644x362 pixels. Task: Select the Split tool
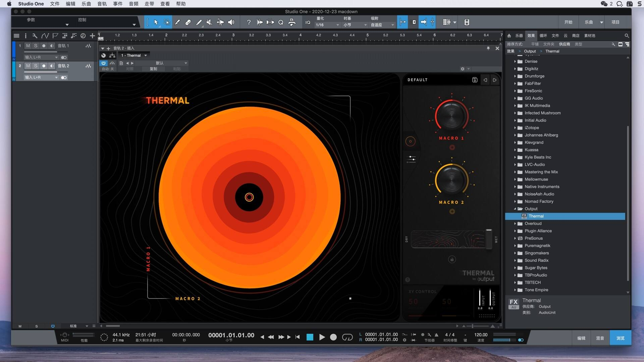tap(177, 22)
